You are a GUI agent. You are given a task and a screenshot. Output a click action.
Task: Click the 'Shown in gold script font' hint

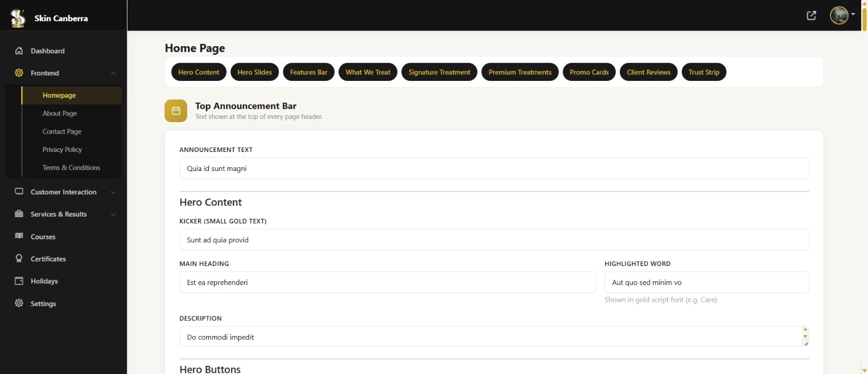[x=660, y=300]
